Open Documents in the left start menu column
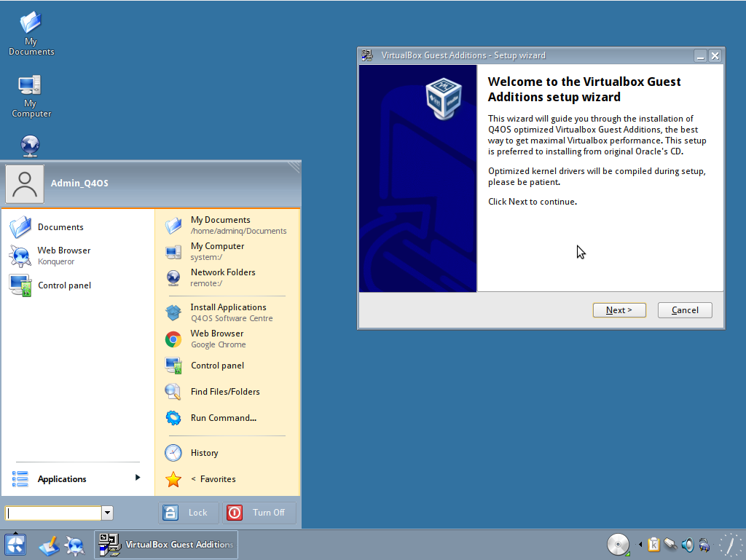 coord(77,227)
